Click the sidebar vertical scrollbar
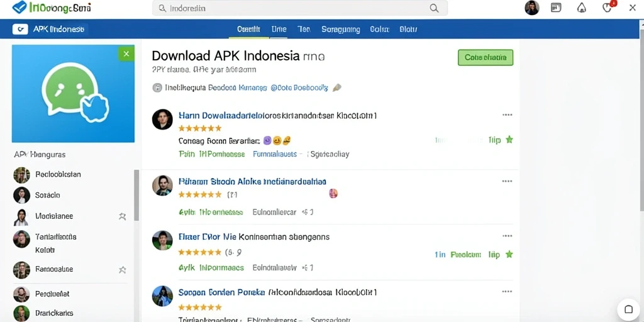Viewport: 644px width, 322px height. (x=136, y=195)
